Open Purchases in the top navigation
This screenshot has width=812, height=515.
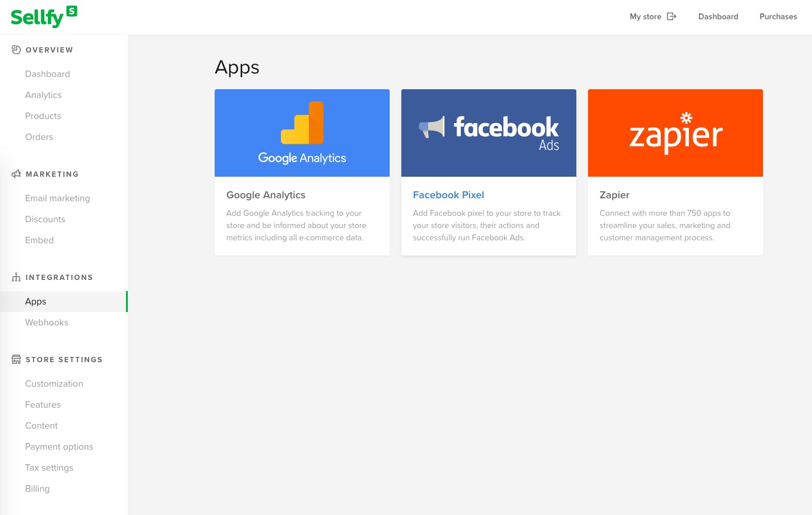[x=778, y=16]
